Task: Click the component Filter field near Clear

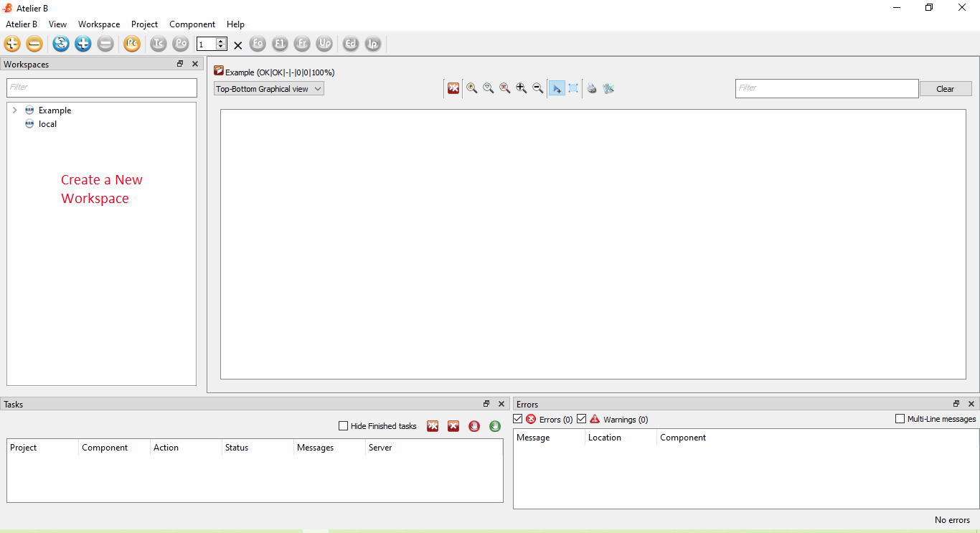Action: tap(827, 88)
